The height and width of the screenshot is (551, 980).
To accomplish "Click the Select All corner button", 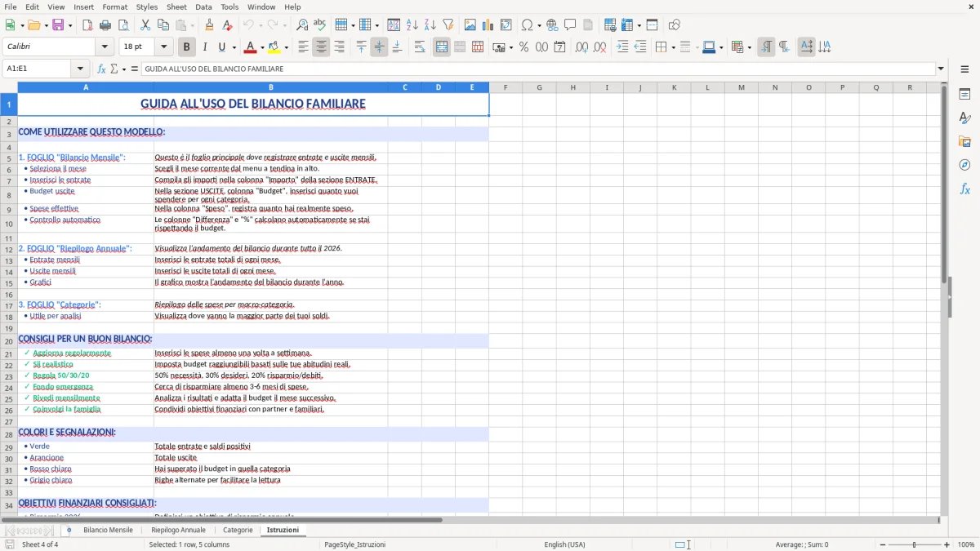I will pyautogui.click(x=8, y=87).
